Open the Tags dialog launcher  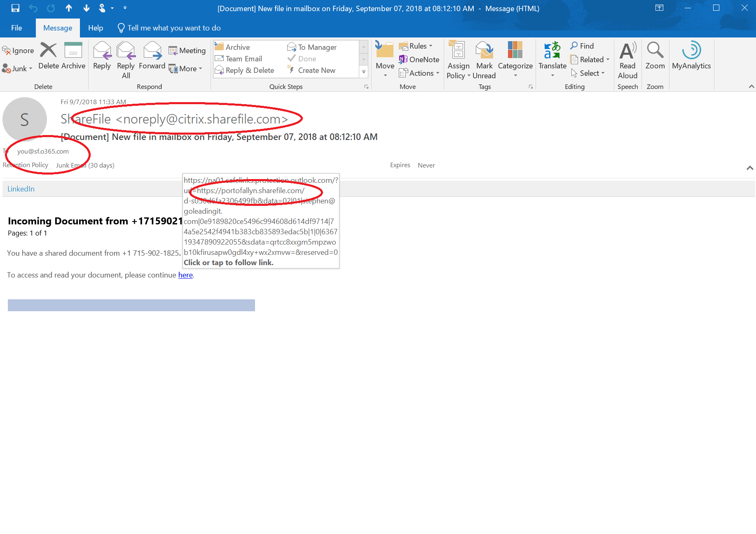[531, 87]
